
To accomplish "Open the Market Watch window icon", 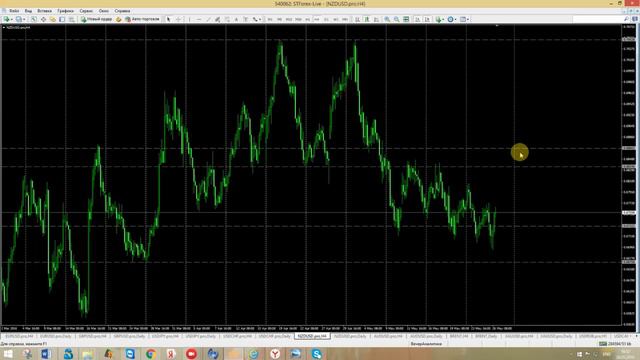I will pyautogui.click(x=34, y=19).
